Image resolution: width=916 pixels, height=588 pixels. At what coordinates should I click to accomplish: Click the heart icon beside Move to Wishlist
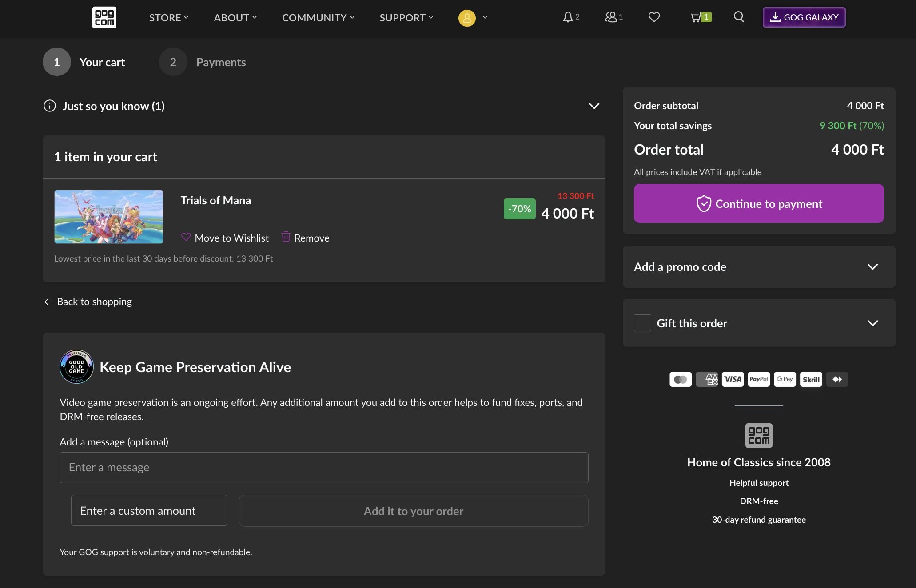click(x=186, y=237)
